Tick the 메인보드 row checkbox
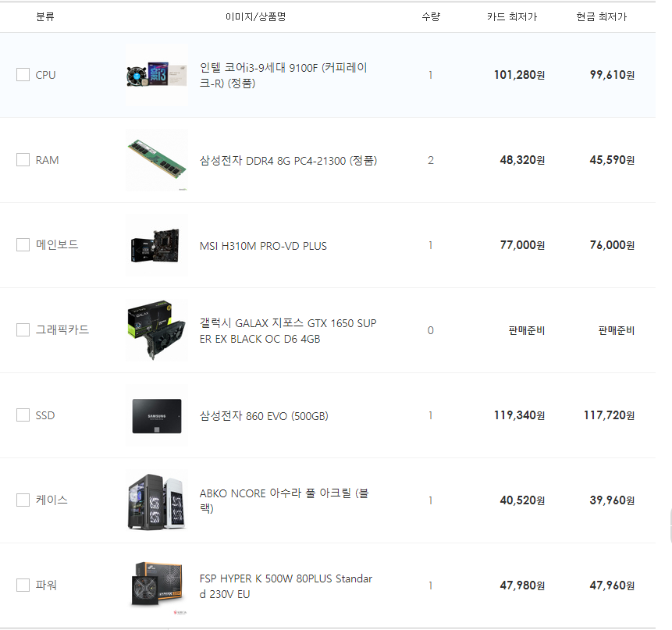Screen dimensions: 672x630 pos(23,244)
